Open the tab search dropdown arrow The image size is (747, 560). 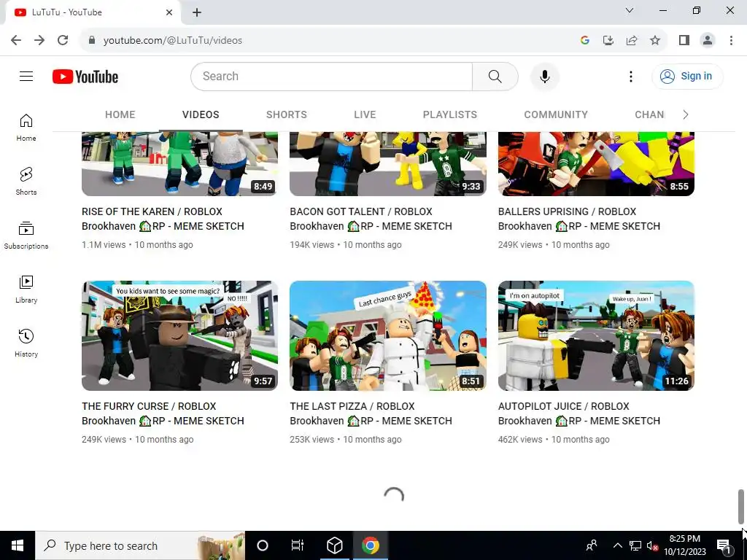coord(630,10)
